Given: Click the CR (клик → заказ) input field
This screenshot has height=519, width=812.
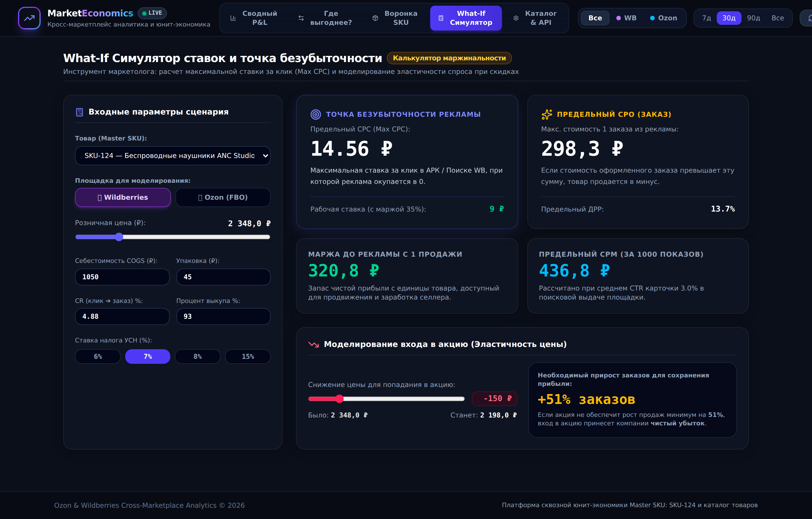Looking at the screenshot, I should click(x=122, y=316).
